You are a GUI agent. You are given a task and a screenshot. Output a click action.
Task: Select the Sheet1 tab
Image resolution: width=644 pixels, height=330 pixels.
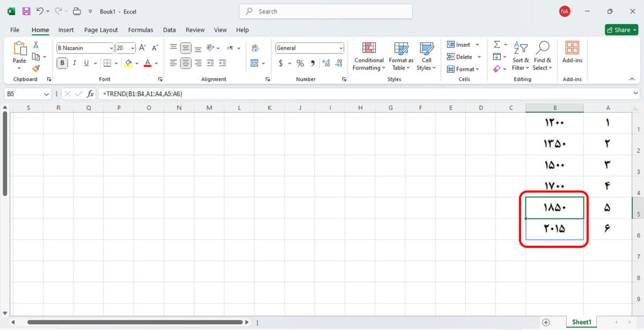[581, 322]
